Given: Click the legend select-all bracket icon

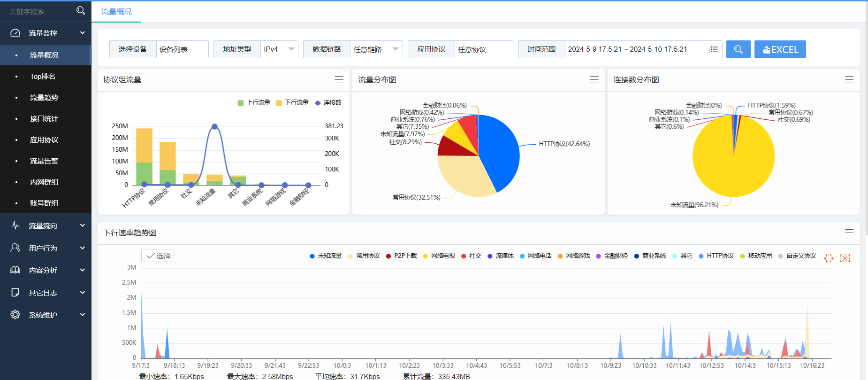Looking at the screenshot, I should [x=829, y=258].
